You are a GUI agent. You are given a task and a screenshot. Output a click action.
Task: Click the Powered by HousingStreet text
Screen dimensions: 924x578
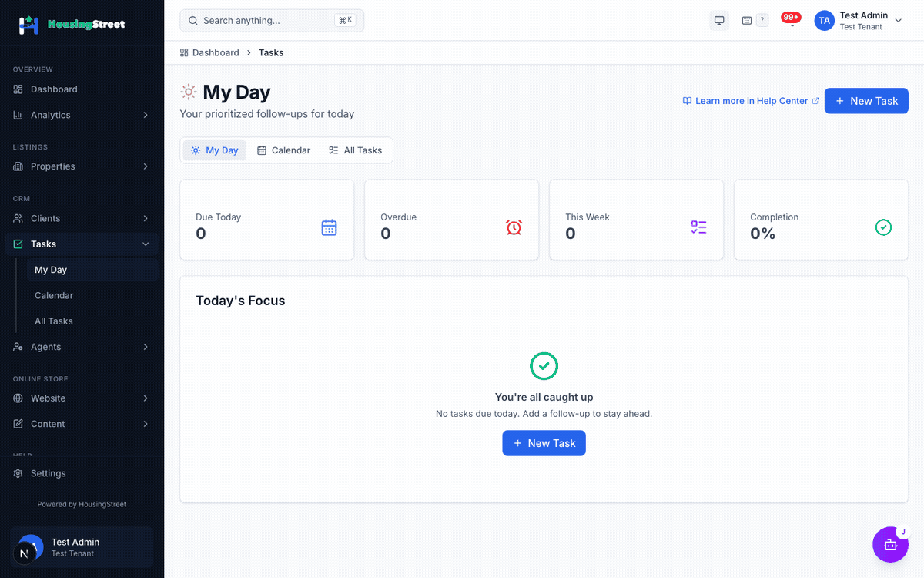[x=82, y=504]
